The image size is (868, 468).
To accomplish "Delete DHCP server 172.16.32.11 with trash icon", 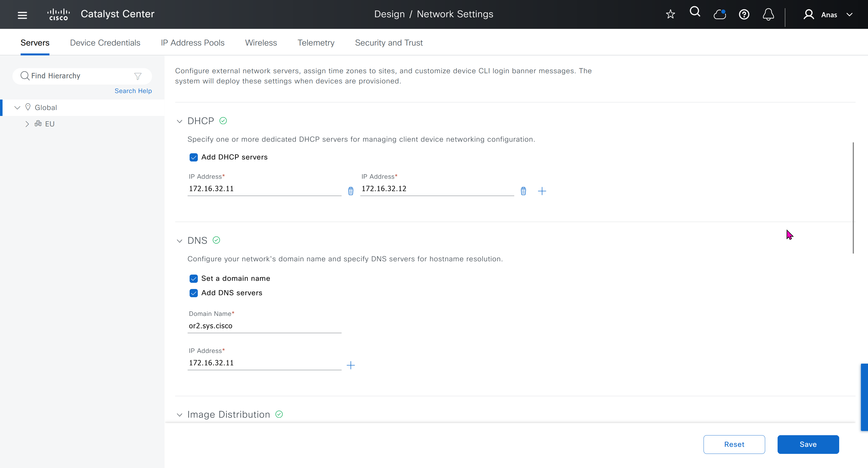I will pos(350,191).
